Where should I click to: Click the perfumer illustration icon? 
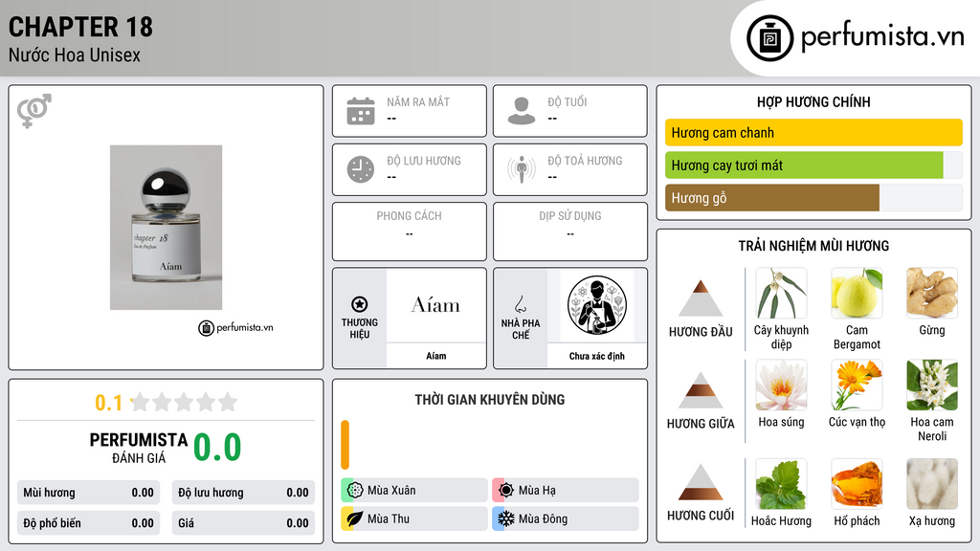597,305
